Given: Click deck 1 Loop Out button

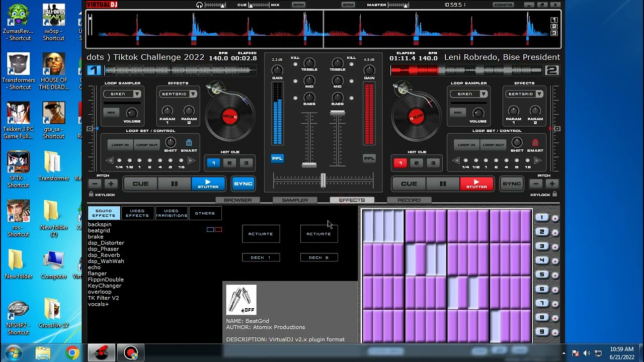Looking at the screenshot, I should [x=146, y=145].
